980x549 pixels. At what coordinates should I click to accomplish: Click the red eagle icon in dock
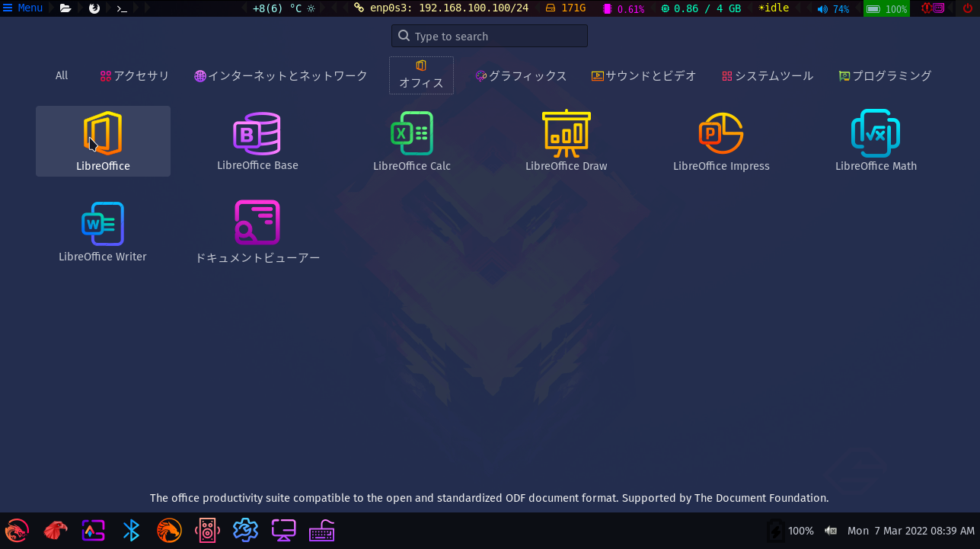pyautogui.click(x=55, y=530)
